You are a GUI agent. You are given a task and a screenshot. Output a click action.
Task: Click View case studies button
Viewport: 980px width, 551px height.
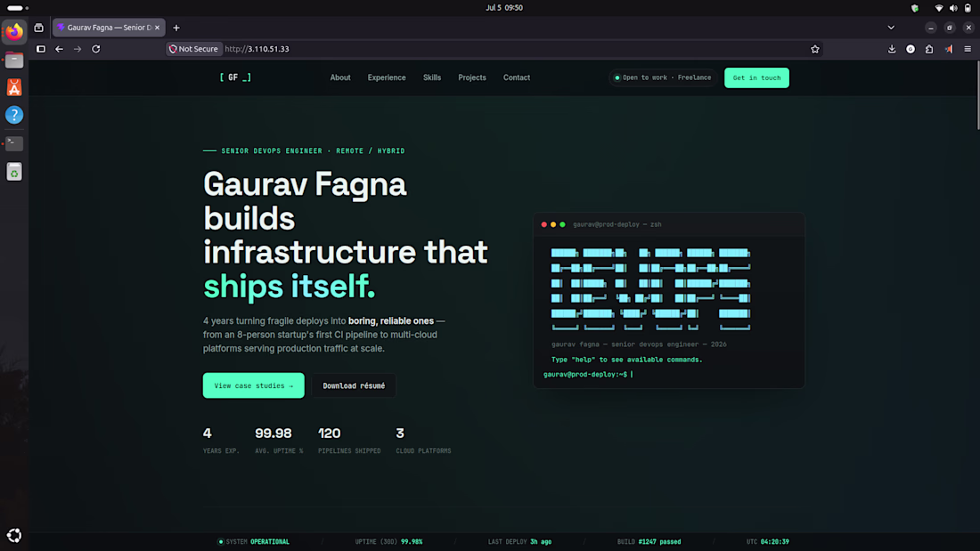pos(253,385)
